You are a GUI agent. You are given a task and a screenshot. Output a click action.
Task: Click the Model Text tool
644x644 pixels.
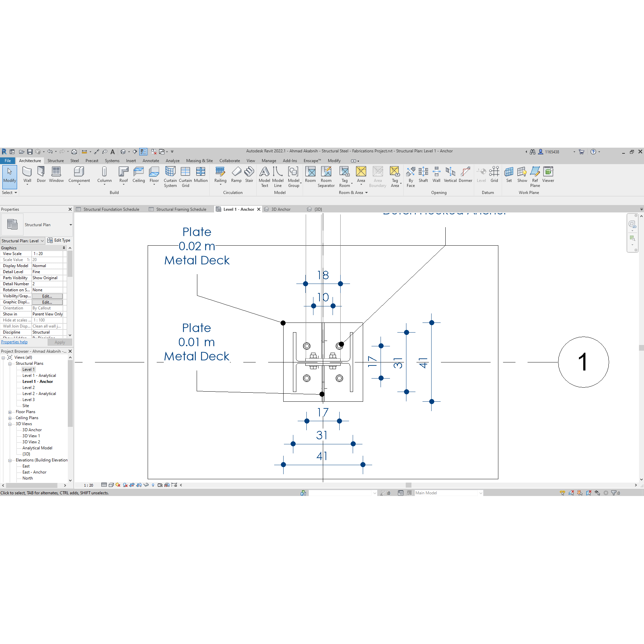(264, 177)
